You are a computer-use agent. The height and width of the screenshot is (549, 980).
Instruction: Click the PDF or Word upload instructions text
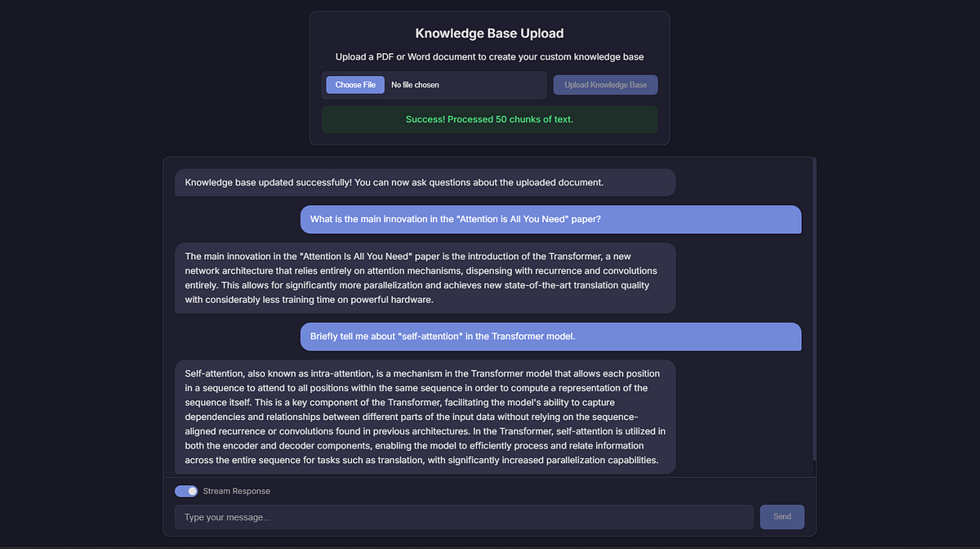pos(489,56)
